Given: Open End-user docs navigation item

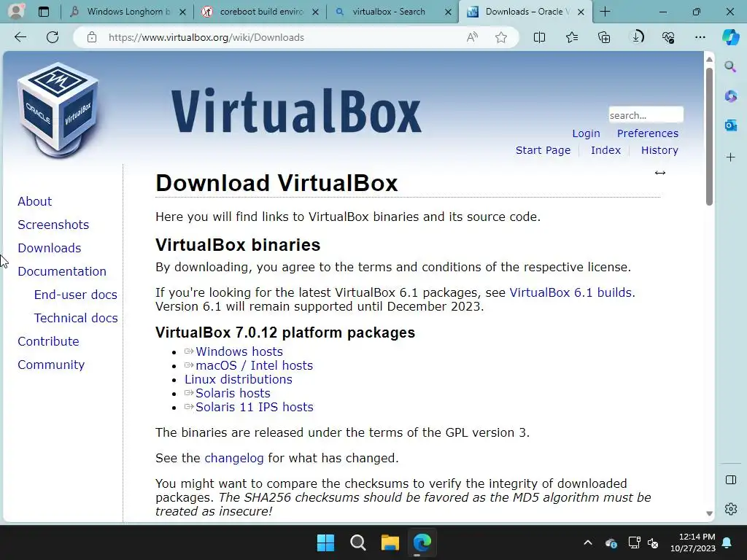Looking at the screenshot, I should click(76, 295).
